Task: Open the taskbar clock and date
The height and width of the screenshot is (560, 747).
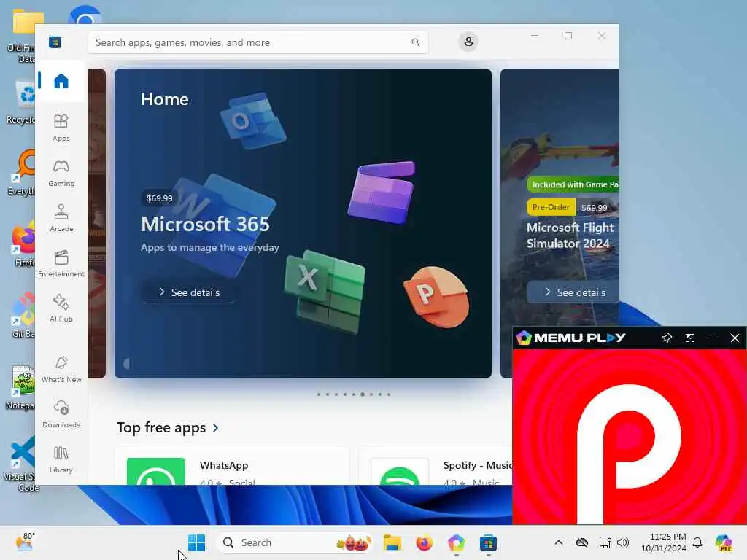Action: pos(664,542)
